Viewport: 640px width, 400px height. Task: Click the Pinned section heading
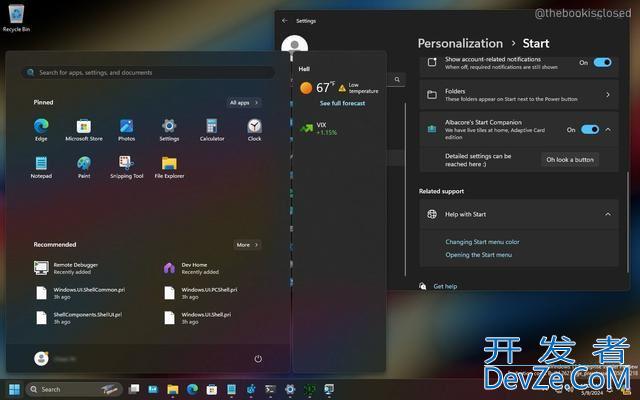[x=43, y=102]
